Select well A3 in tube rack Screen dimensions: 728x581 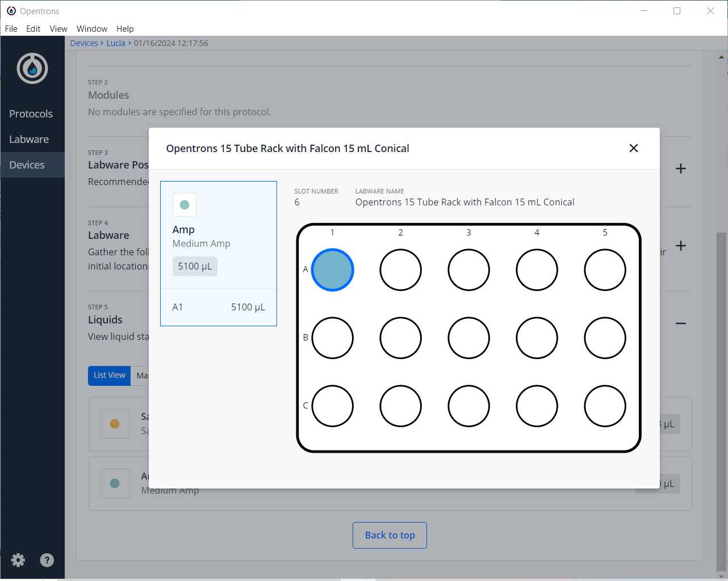pos(469,270)
